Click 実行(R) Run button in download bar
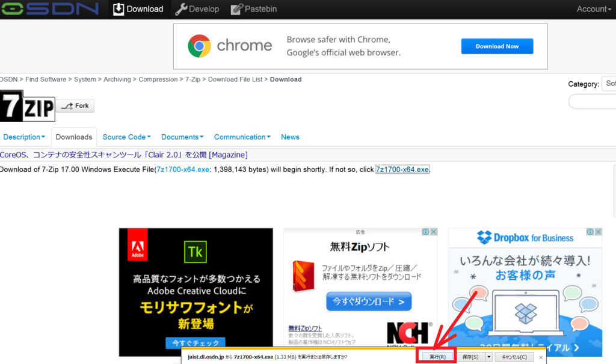The width and height of the screenshot is (616, 364). coord(437,357)
